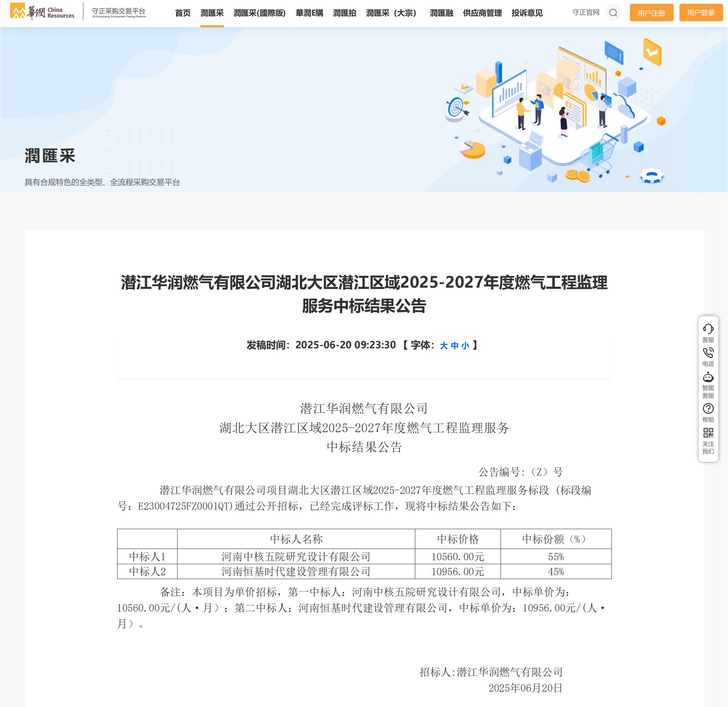Open the smart assistant robot icon 智能客服
Screen dimensions: 728x707
point(708,385)
